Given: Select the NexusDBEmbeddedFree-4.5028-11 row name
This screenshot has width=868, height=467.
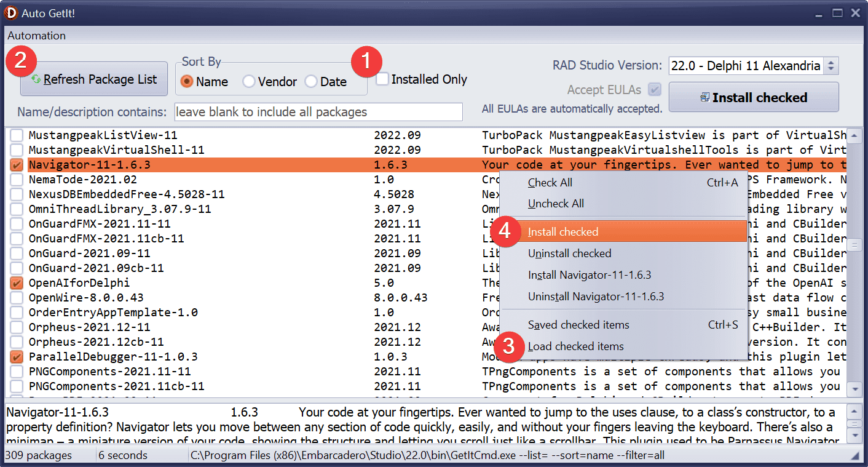Looking at the screenshot, I should coord(127,194).
